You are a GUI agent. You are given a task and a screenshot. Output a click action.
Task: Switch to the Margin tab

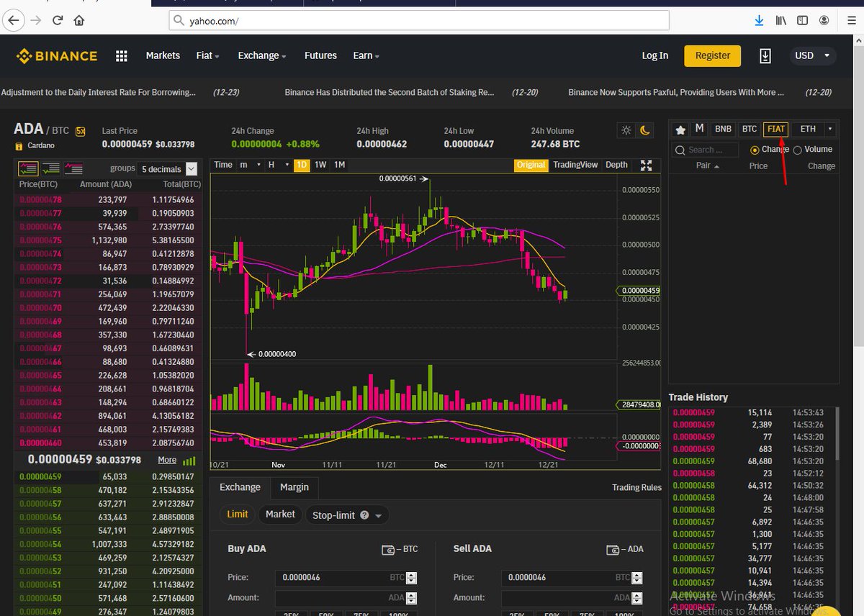(294, 487)
